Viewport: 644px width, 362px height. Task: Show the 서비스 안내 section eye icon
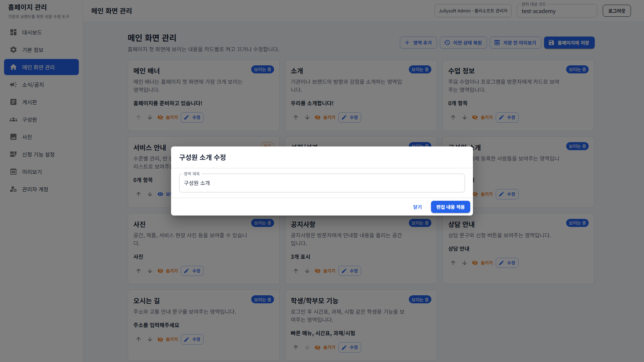point(160,194)
